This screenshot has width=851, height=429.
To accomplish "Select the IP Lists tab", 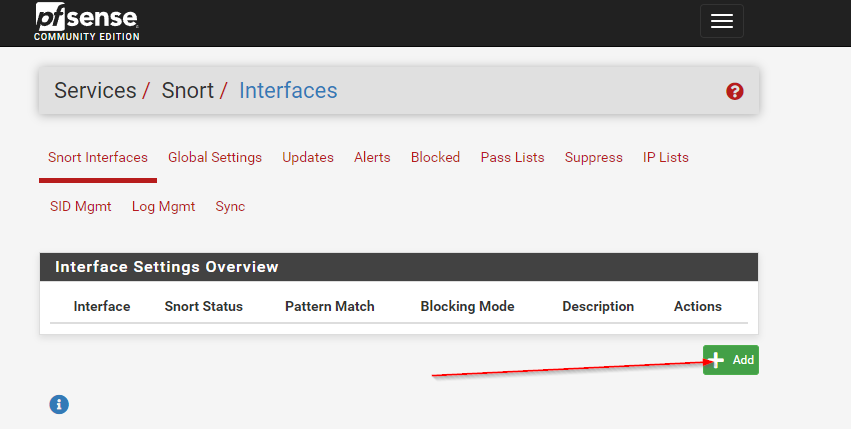I will tap(666, 157).
